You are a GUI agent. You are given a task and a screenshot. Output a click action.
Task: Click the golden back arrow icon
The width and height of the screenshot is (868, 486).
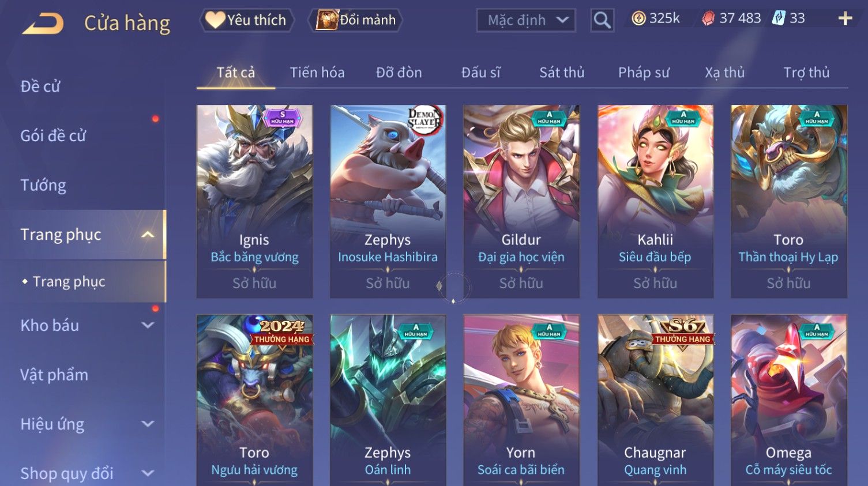click(x=43, y=24)
